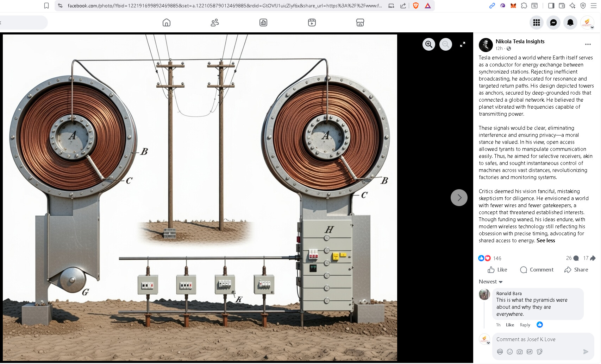Open the Video tab in top navigation
Image resolution: width=601 pixels, height=364 pixels.
(312, 23)
